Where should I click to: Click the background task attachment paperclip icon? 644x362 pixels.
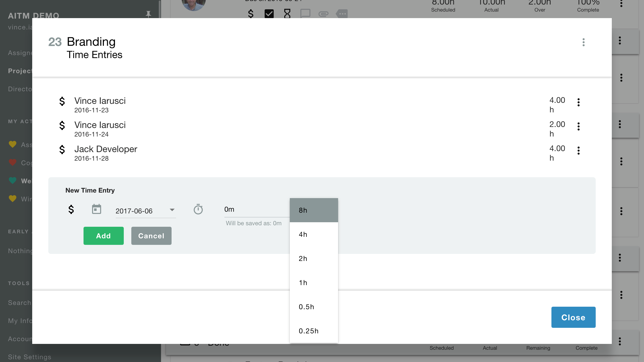pyautogui.click(x=323, y=14)
